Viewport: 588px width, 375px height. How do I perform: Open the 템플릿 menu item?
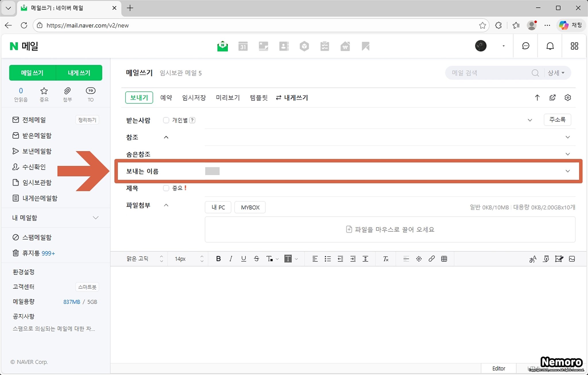click(259, 98)
